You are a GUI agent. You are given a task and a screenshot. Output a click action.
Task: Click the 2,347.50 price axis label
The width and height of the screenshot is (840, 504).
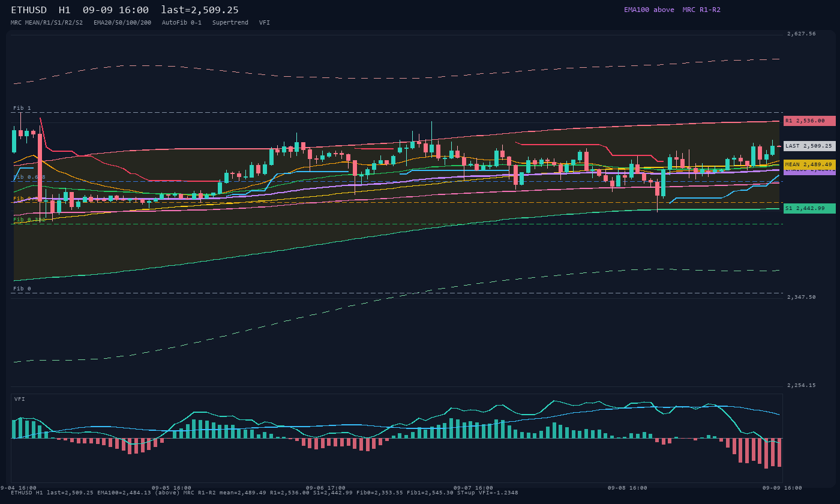click(x=802, y=297)
